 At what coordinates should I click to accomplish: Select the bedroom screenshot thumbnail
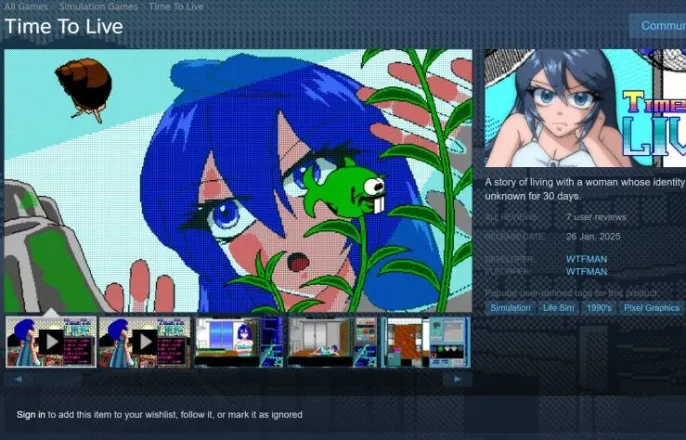332,342
